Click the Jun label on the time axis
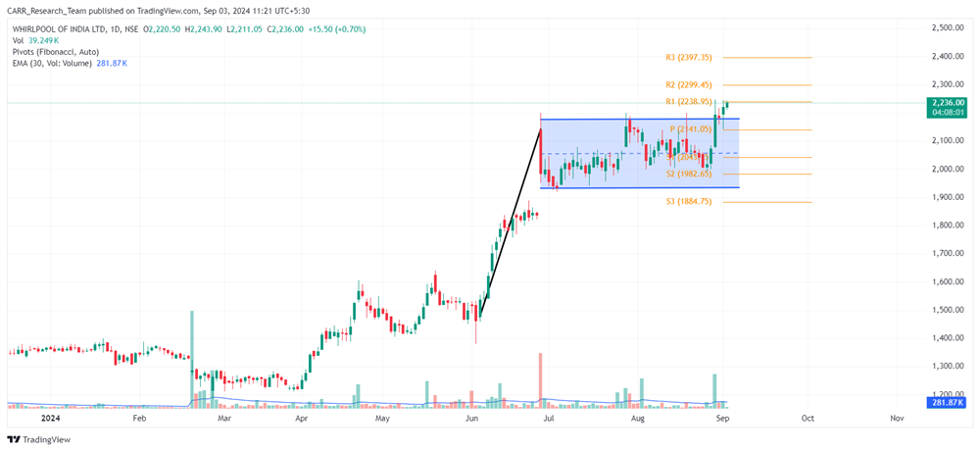Image resolution: width=980 pixels, height=451 pixels. 472,418
